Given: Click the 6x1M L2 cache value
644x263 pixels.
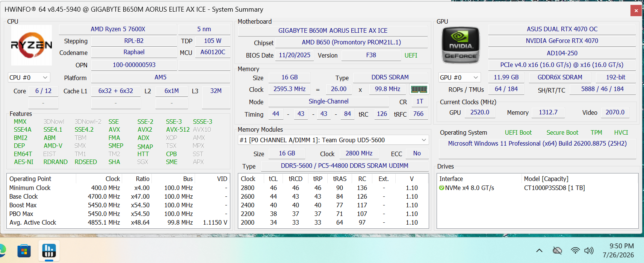Looking at the screenshot, I should click(x=172, y=91).
